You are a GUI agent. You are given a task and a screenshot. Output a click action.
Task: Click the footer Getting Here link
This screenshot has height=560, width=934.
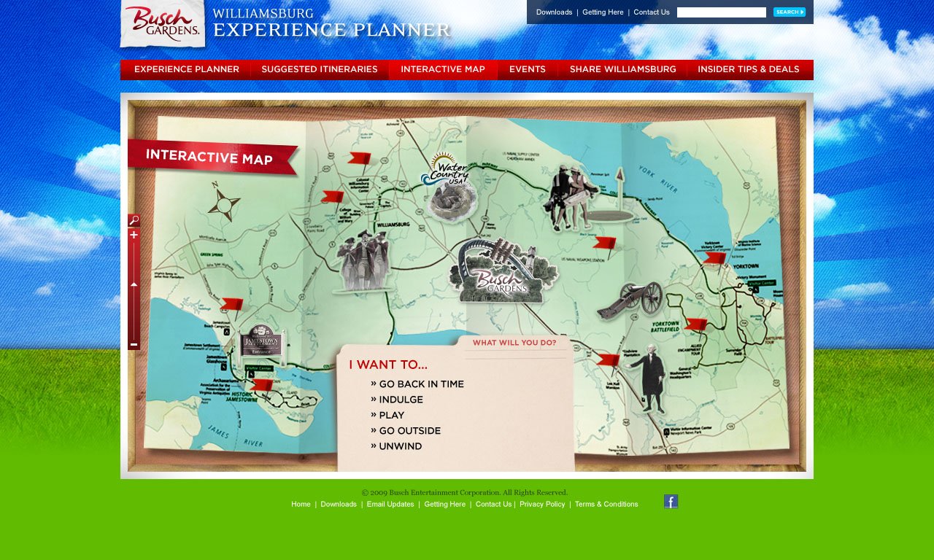tap(445, 505)
